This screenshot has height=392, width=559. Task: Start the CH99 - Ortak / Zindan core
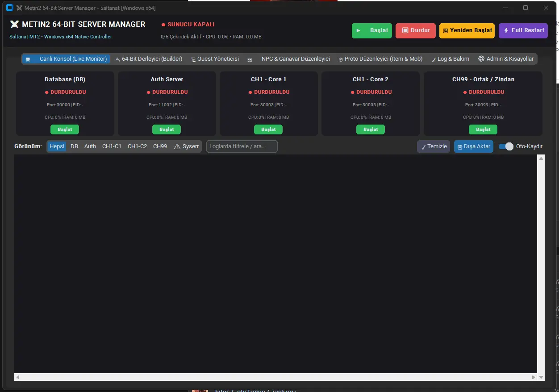[483, 129]
